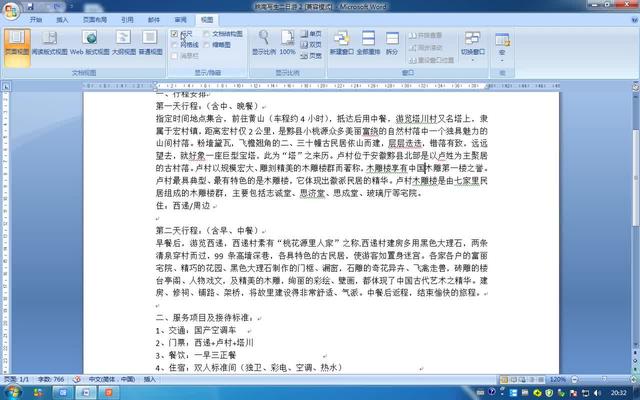Select 双页 two-page zoom

[311, 44]
